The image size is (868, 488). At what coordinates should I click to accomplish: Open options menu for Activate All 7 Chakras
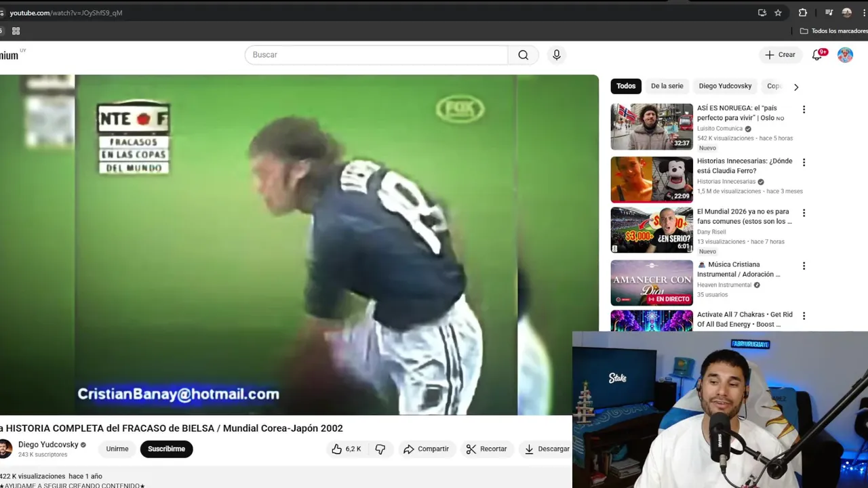(x=804, y=316)
